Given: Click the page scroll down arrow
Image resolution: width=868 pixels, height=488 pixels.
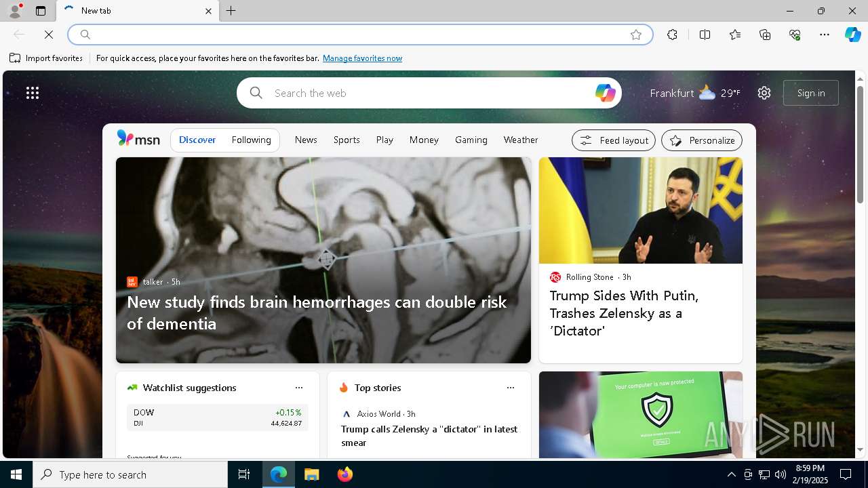Looking at the screenshot, I should pyautogui.click(x=860, y=449).
